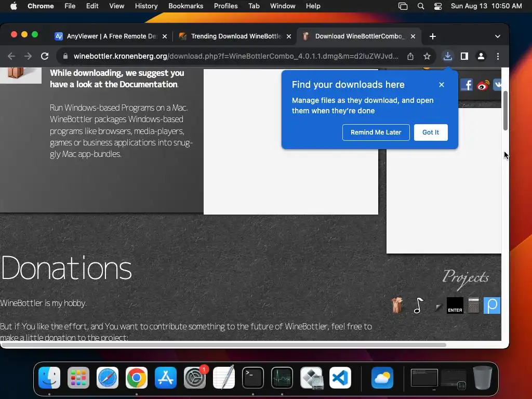Open the Bookmarks menu
This screenshot has width=532, height=399.
pos(185,6)
